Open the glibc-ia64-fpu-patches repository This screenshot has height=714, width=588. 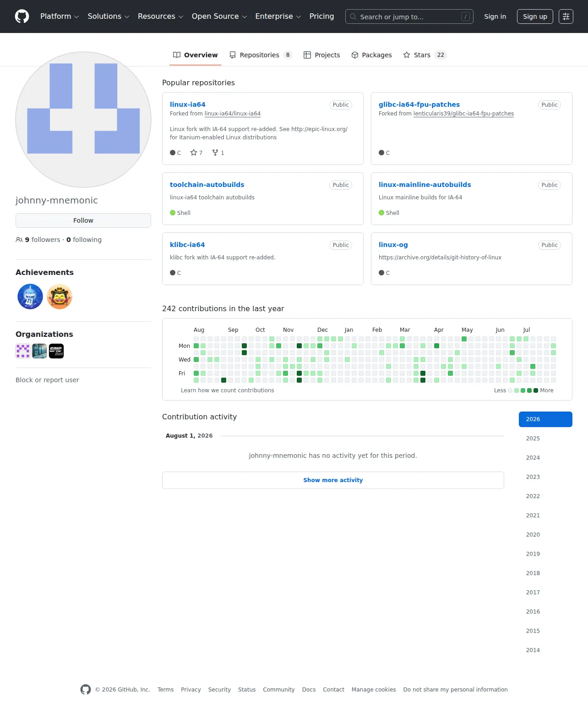(419, 104)
